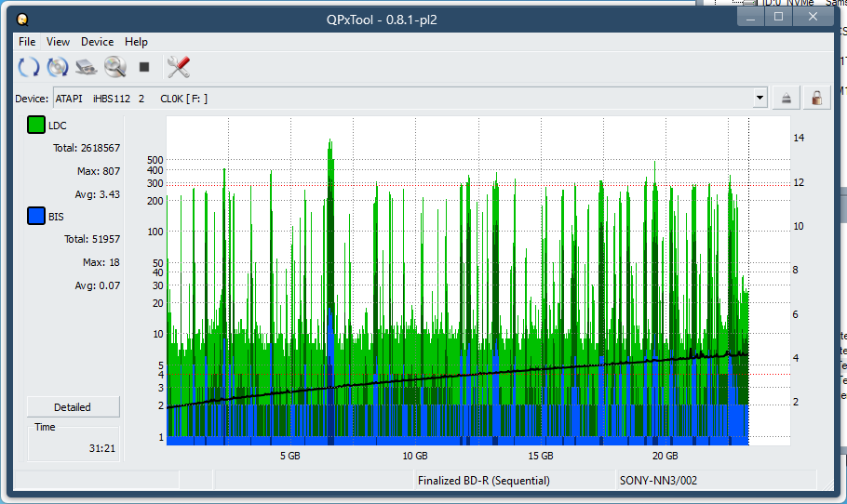Start scan with the magnifier disc icon
847x504 pixels.
[115, 67]
